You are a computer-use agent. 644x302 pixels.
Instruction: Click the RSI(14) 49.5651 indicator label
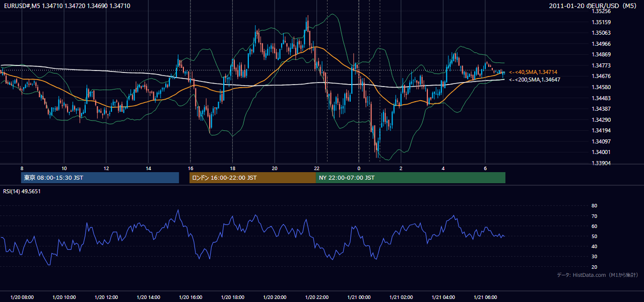tap(22, 191)
